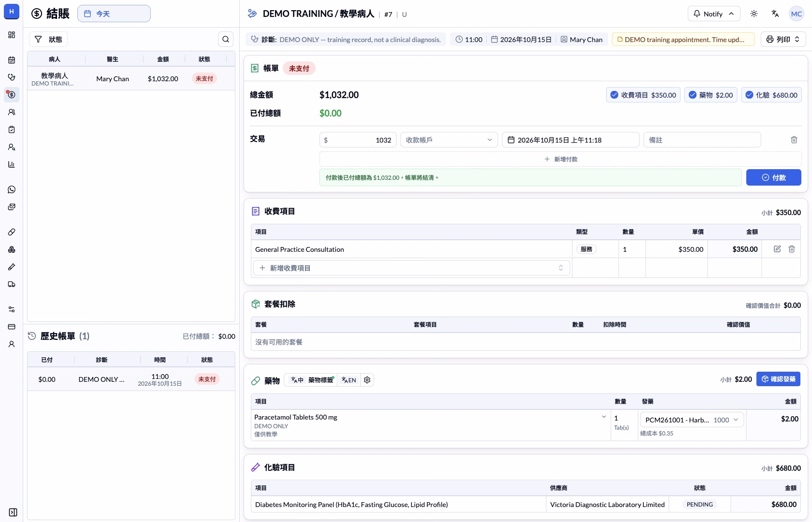Switch medication label to EN
Screen dimensions: 812x522
pyautogui.click(x=349, y=380)
